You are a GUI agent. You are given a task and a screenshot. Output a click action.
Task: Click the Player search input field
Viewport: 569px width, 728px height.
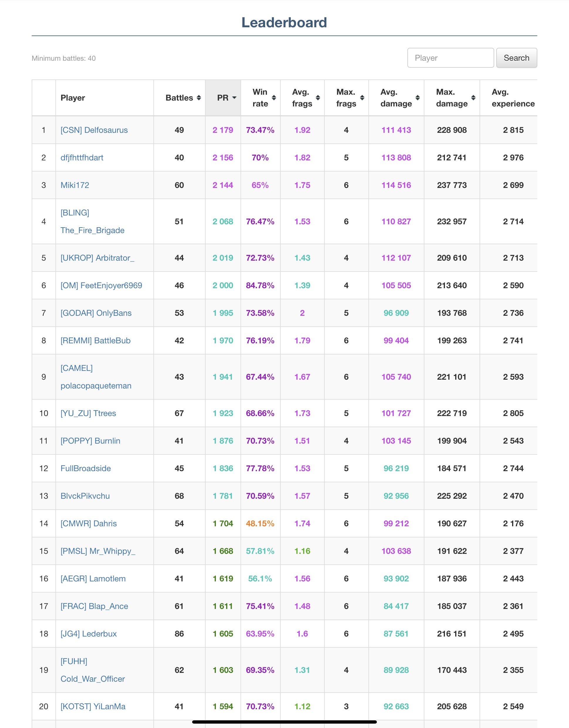coord(450,58)
